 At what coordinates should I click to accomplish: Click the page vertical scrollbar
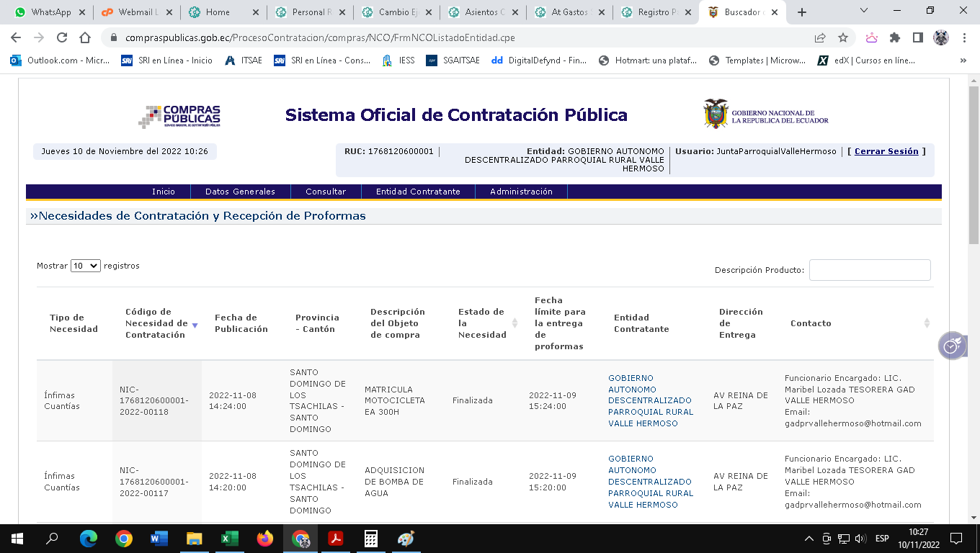[974, 288]
